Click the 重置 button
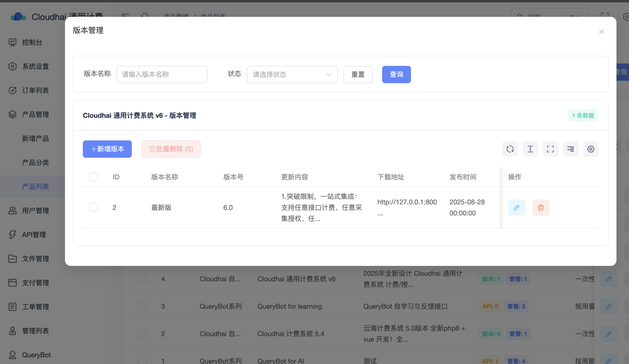 pyautogui.click(x=358, y=74)
